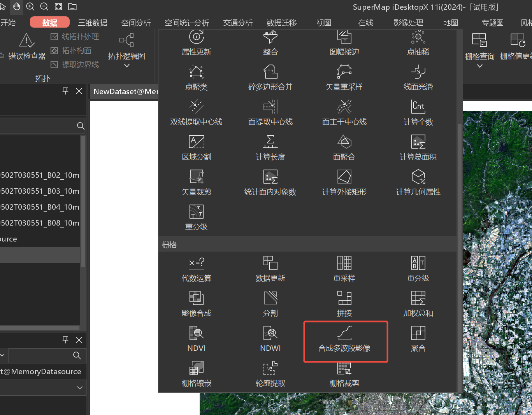
Task: Open the 栅格镶嵌 tool
Action: (x=197, y=375)
